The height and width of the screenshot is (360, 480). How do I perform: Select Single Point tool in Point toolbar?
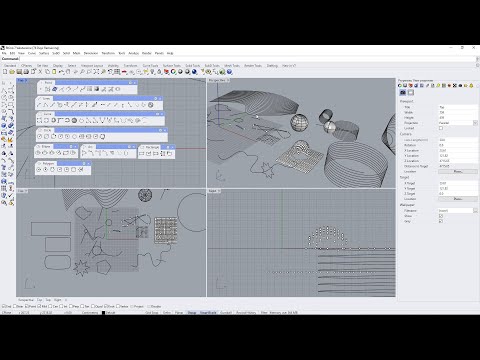40,89
